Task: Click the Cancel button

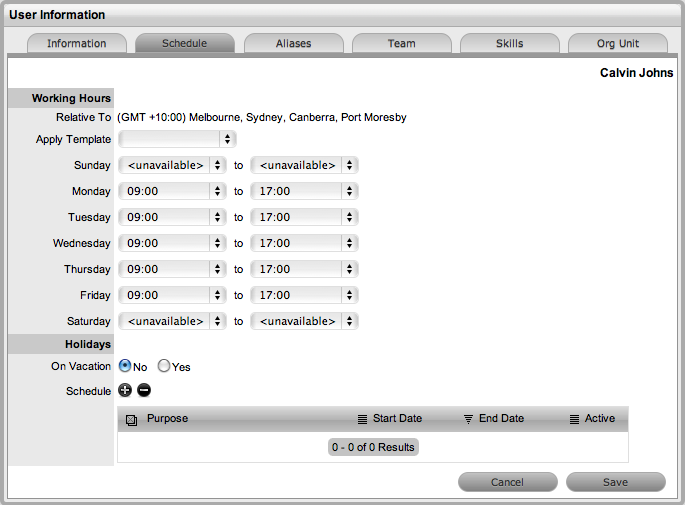Action: 508,482
